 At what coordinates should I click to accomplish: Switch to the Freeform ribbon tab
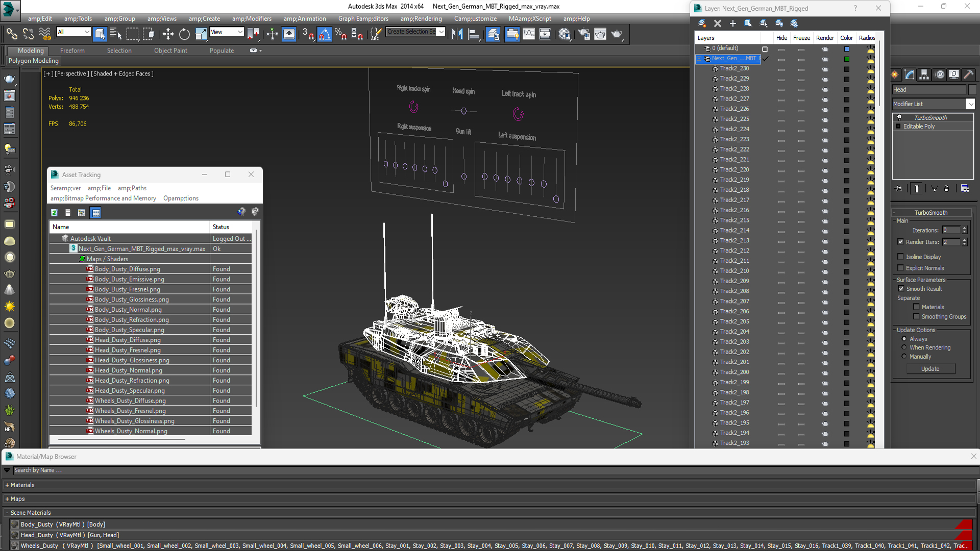72,51
